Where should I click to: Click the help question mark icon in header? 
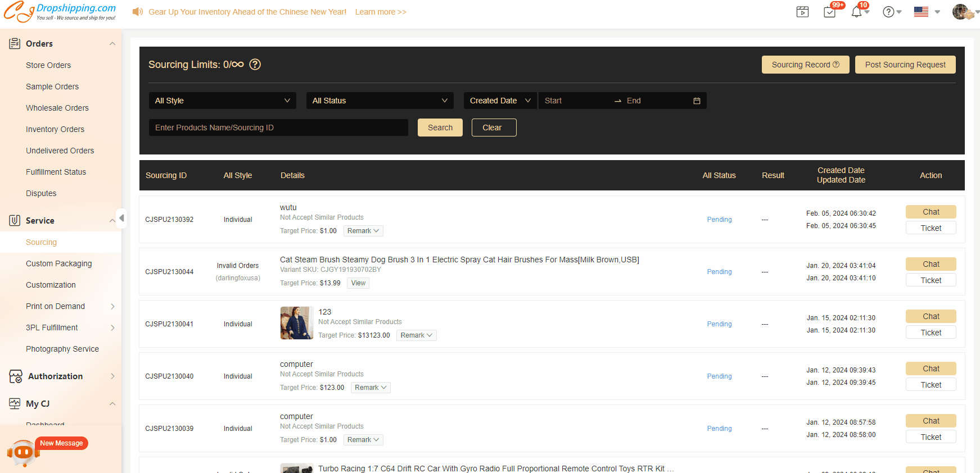888,12
